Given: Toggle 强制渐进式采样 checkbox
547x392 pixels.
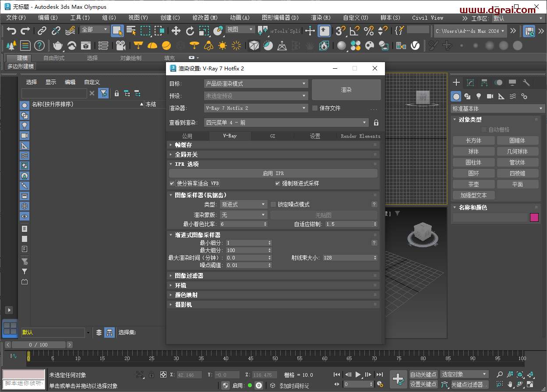Looking at the screenshot, I should pyautogui.click(x=278, y=183).
